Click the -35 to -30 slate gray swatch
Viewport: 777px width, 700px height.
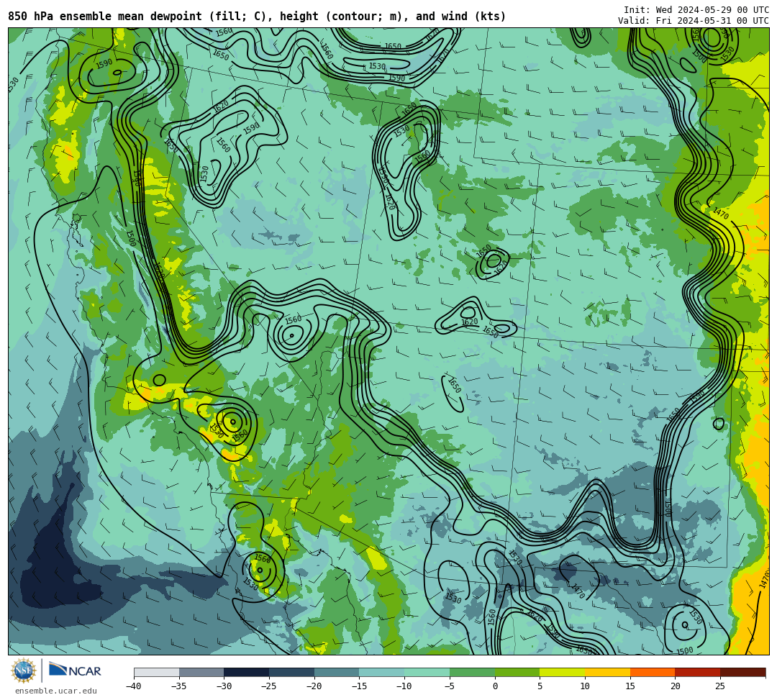pos(201,672)
